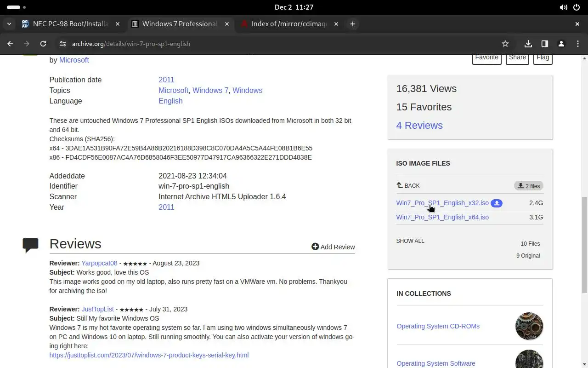Open the 2011 publication date link
Screen dimensions: 588x368
[166, 80]
